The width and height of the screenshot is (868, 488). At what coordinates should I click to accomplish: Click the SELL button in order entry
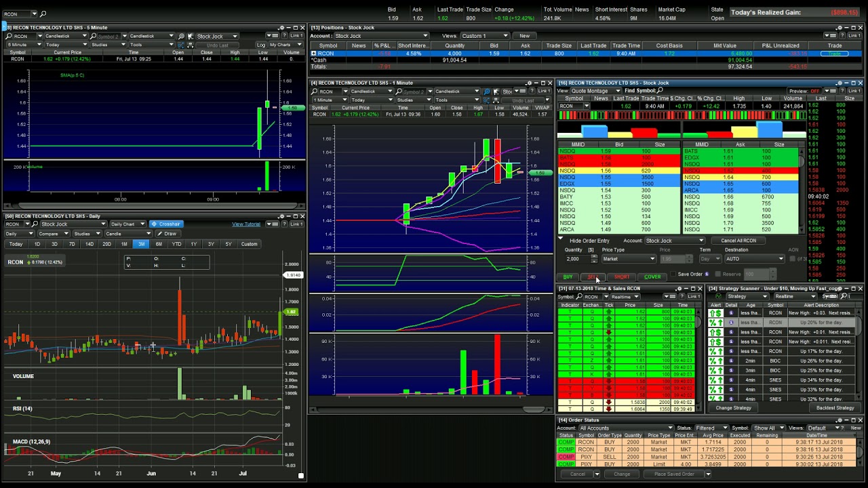coord(592,277)
